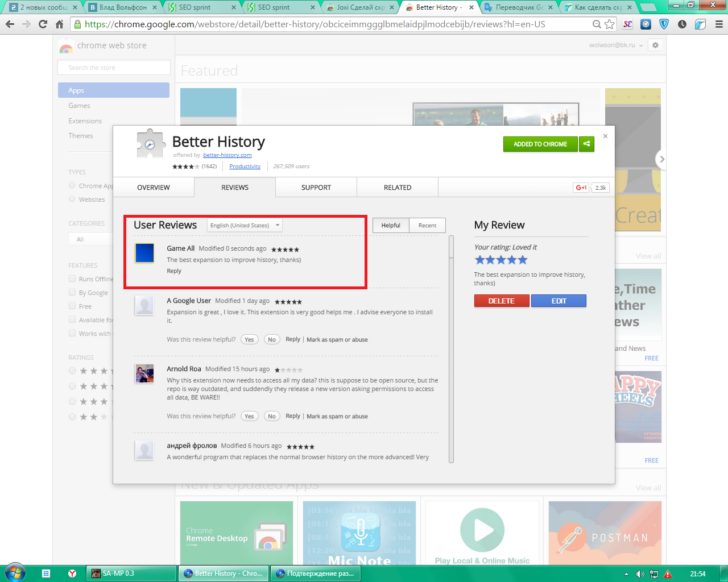Tick the By Google checkbox

click(72, 292)
